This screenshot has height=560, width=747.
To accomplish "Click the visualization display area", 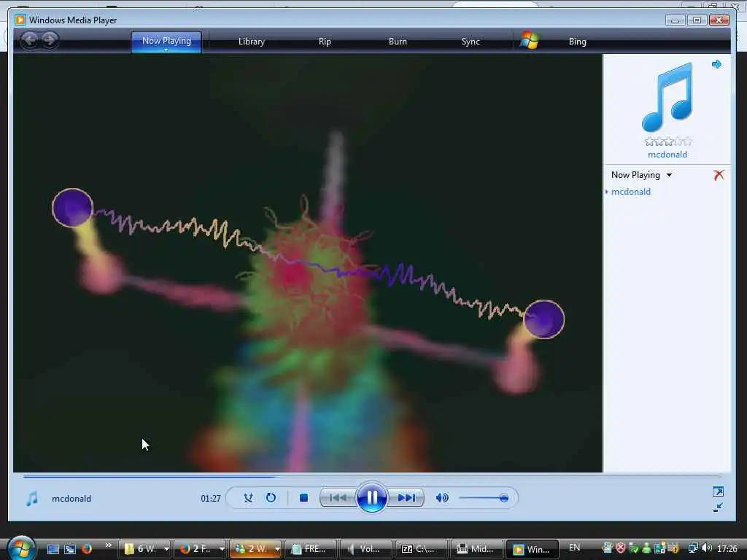I will tap(308, 262).
